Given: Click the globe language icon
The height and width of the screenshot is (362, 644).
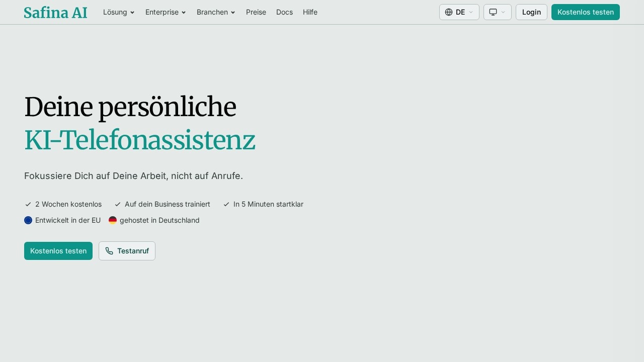Looking at the screenshot, I should pos(449,12).
